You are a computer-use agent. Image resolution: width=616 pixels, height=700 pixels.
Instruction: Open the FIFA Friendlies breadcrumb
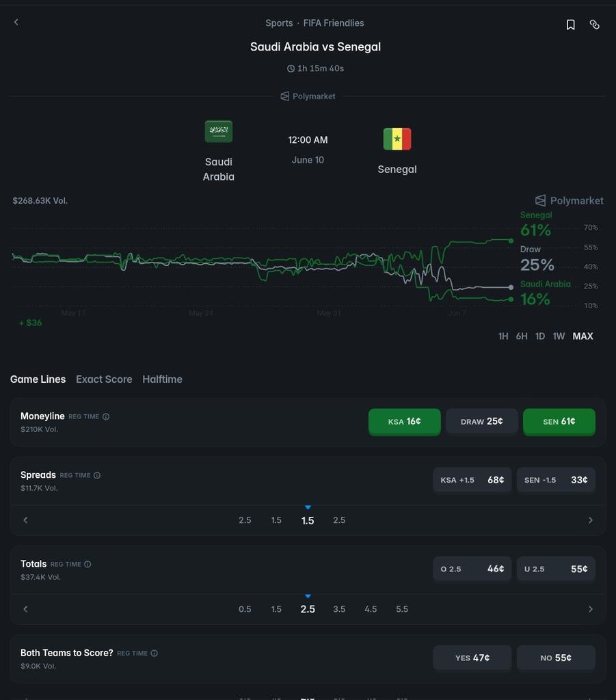pos(334,23)
